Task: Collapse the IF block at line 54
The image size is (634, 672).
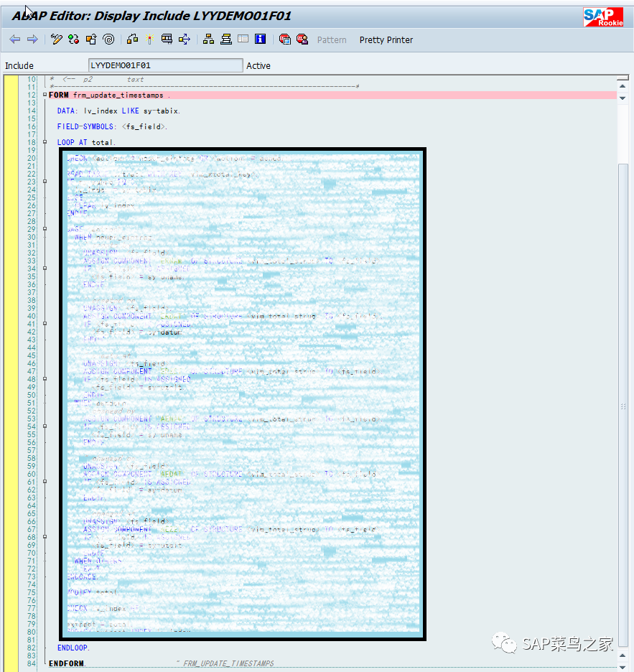Action: tap(45, 426)
